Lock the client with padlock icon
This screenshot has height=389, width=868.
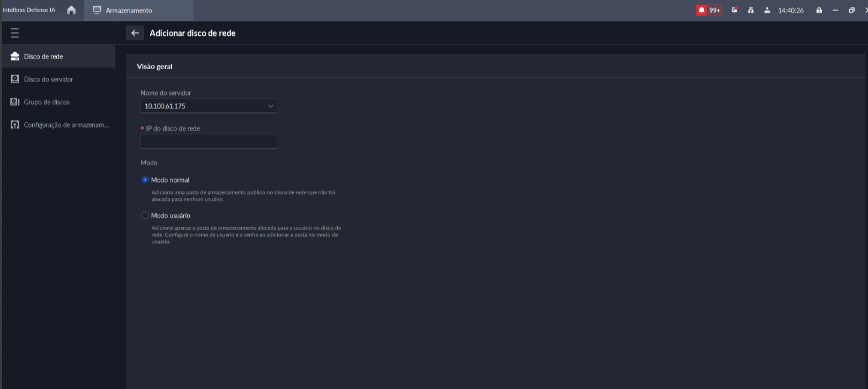(x=819, y=10)
